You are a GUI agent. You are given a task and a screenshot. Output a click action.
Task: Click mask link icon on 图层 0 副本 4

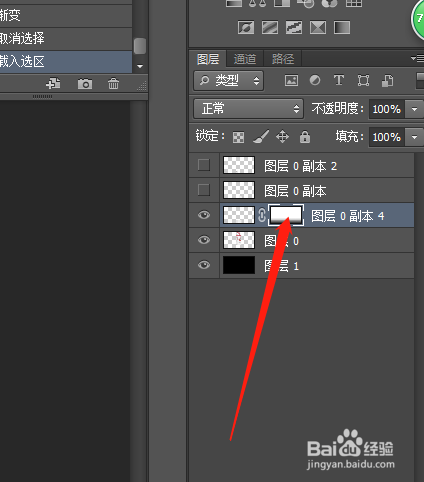coord(262,215)
